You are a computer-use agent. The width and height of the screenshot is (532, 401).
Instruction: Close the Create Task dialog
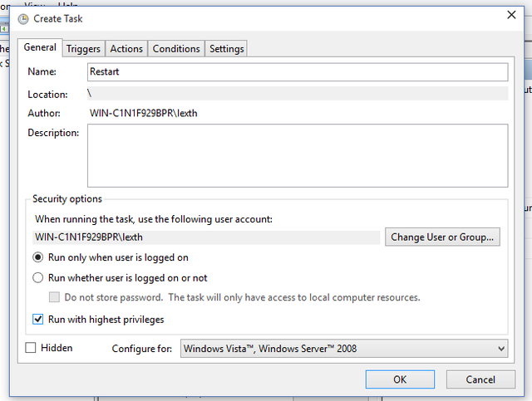511,15
